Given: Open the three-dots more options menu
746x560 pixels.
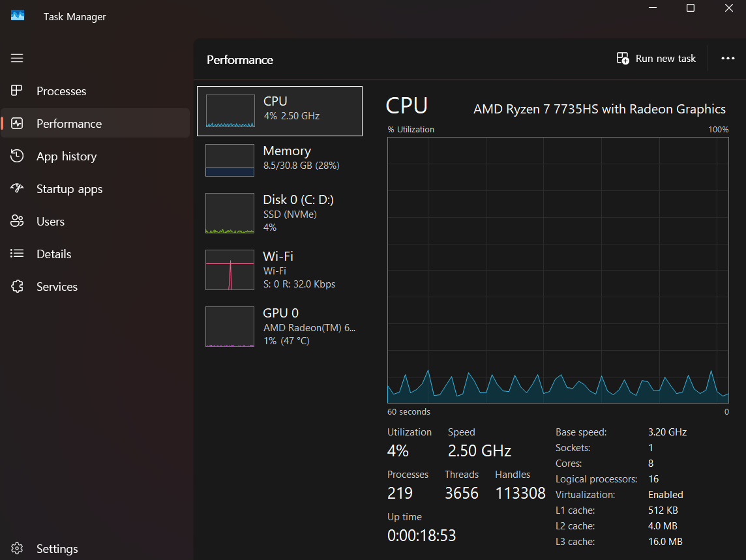Looking at the screenshot, I should tap(728, 58).
